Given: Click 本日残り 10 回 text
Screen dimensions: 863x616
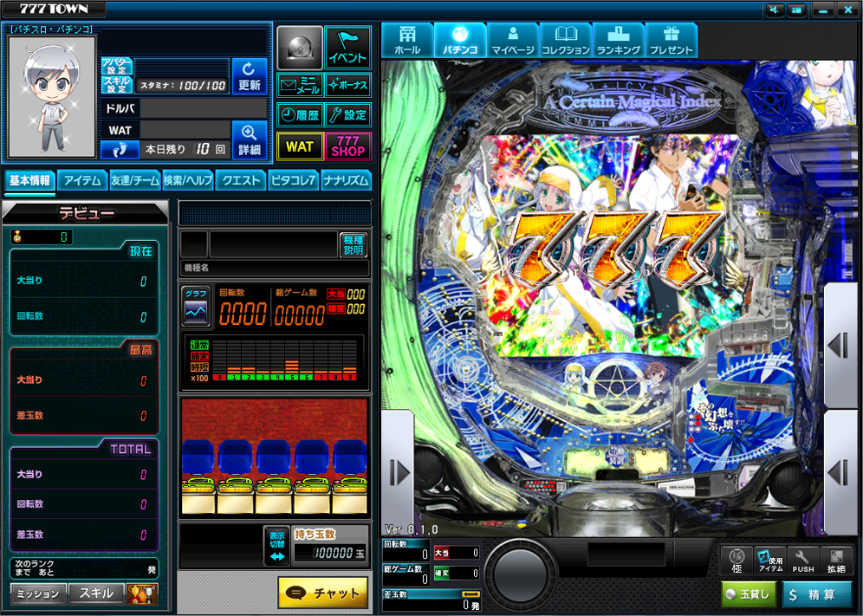Looking at the screenshot, I should pyautogui.click(x=185, y=149).
